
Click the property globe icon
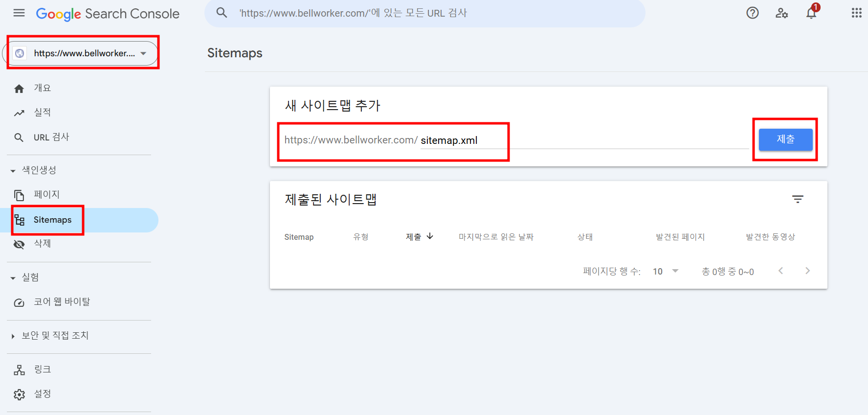tap(20, 53)
